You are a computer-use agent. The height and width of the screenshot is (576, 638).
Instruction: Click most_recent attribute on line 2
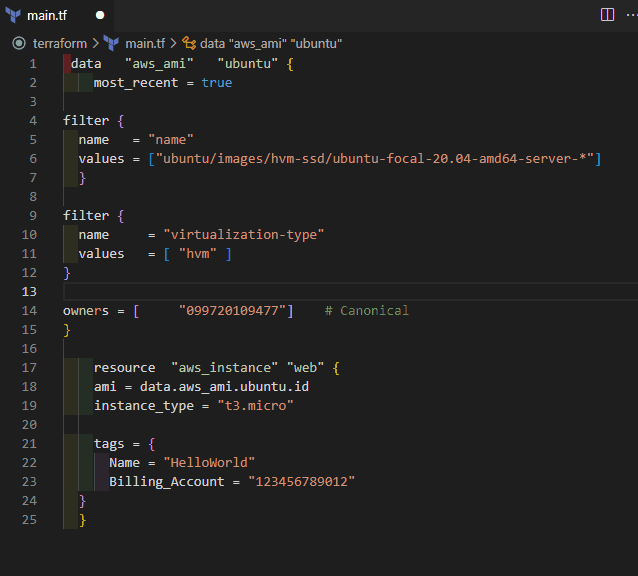point(136,83)
